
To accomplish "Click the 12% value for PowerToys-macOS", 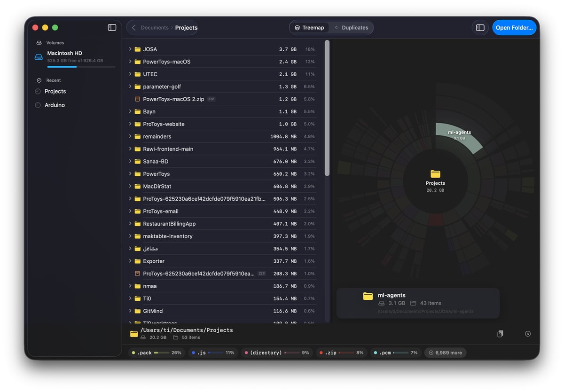I will click(x=310, y=62).
